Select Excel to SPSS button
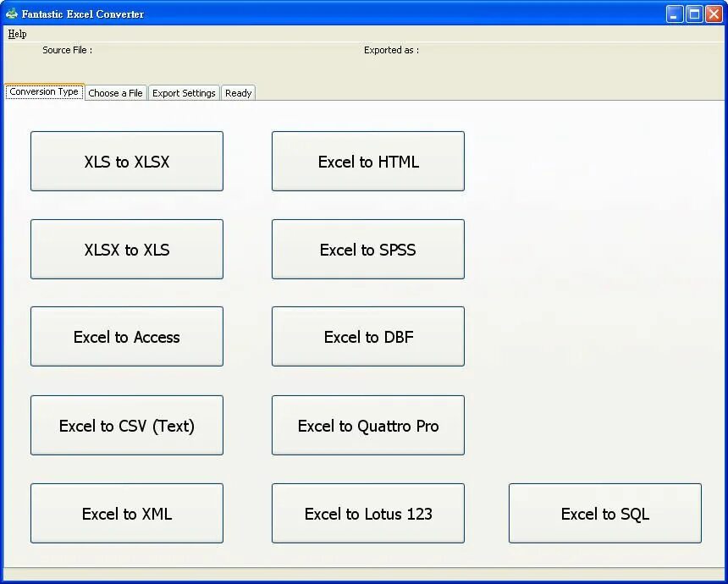728x584 pixels. pyautogui.click(x=368, y=250)
